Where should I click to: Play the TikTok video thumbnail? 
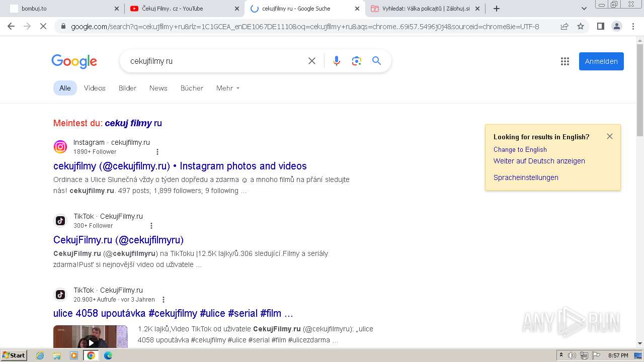point(91,336)
